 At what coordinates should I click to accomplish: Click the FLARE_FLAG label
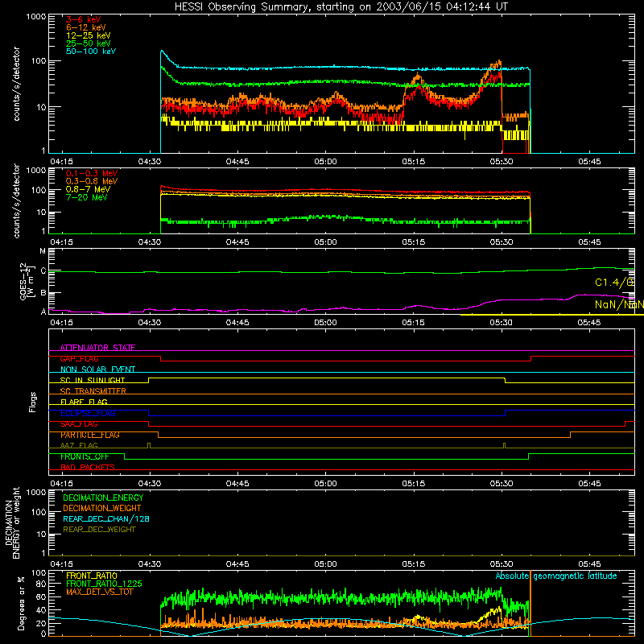84,402
